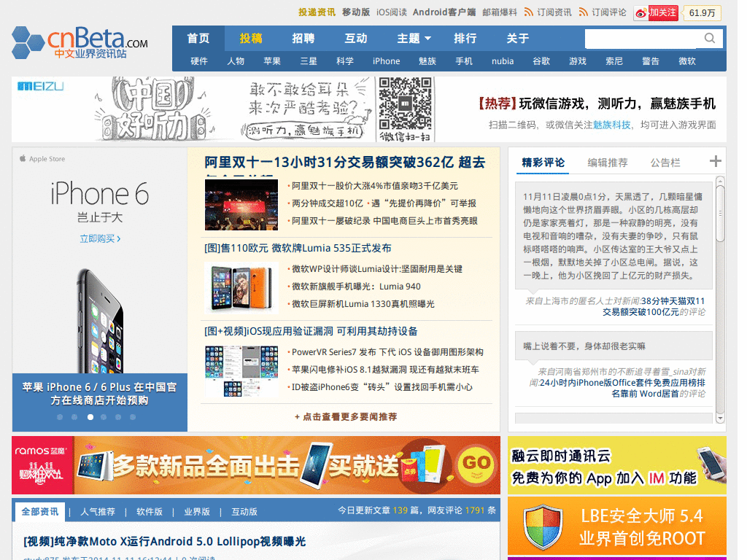
Task: Click the 融云即时通讯云 ad banner
Action: (617, 465)
